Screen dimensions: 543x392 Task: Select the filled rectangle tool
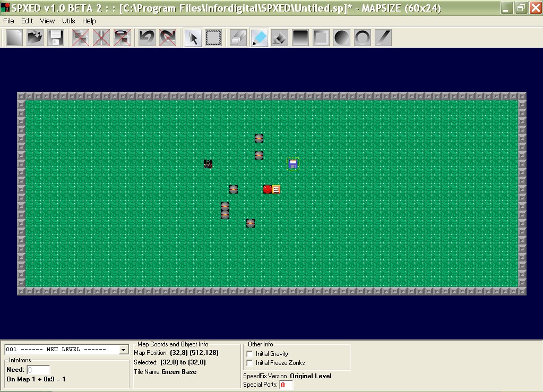pyautogui.click(x=300, y=38)
